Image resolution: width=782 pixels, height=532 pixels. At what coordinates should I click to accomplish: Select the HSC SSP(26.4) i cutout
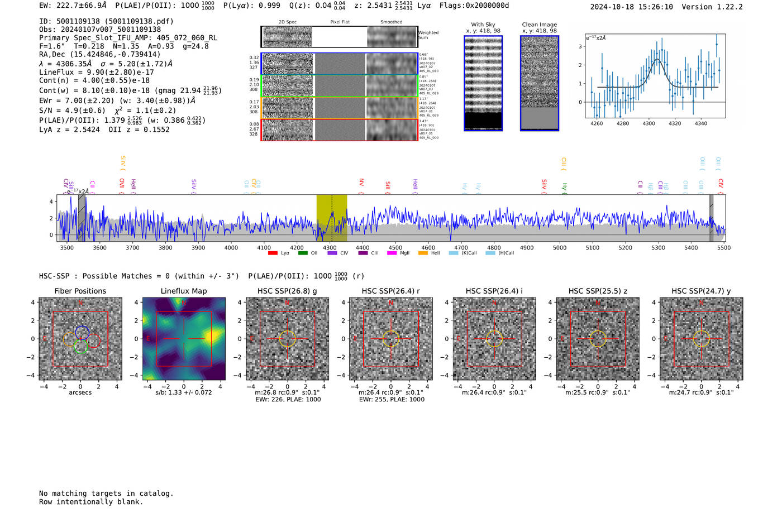pyautogui.click(x=494, y=339)
